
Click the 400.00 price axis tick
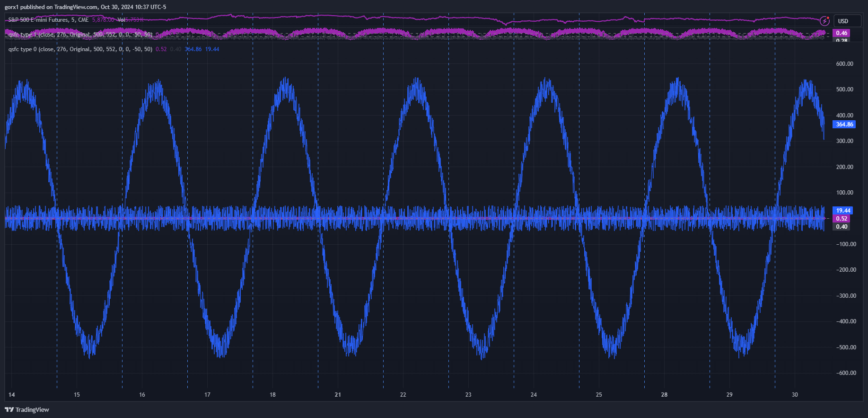click(845, 116)
